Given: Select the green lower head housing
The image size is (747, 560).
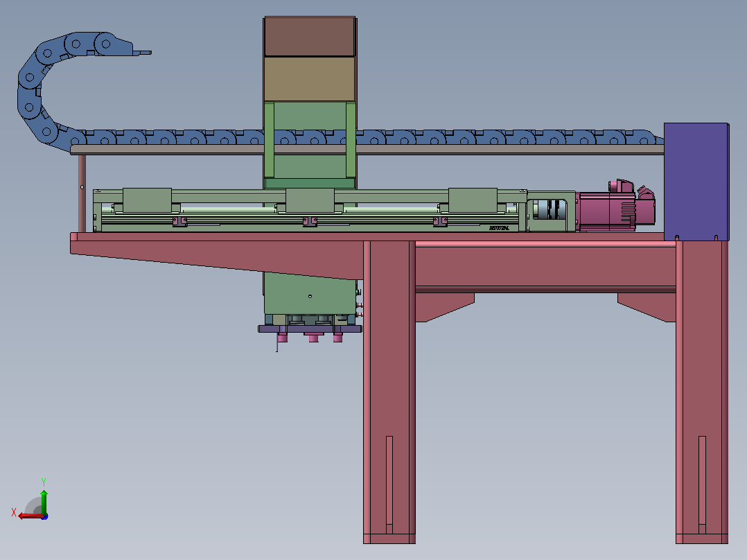Looking at the screenshot, I should (x=310, y=295).
